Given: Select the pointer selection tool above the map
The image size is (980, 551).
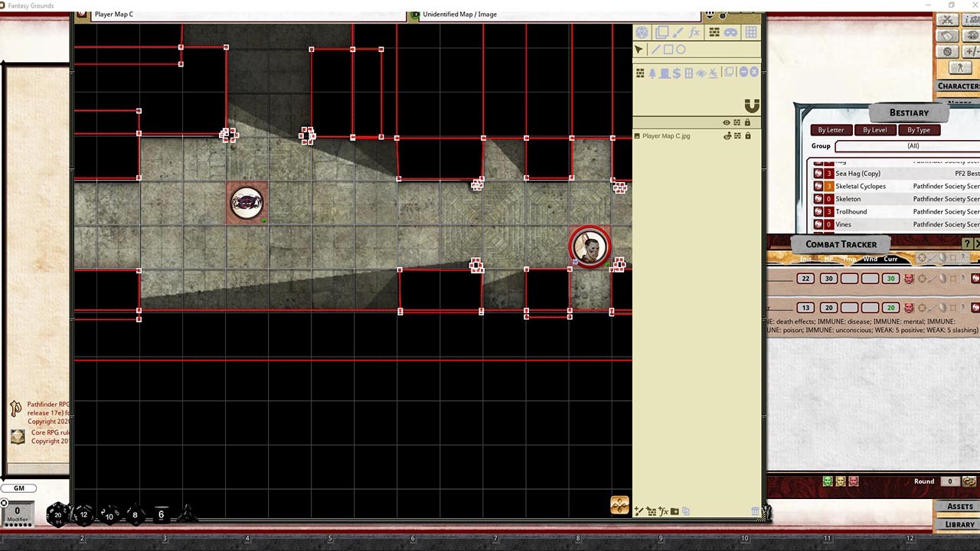Looking at the screenshot, I should pyautogui.click(x=639, y=49).
